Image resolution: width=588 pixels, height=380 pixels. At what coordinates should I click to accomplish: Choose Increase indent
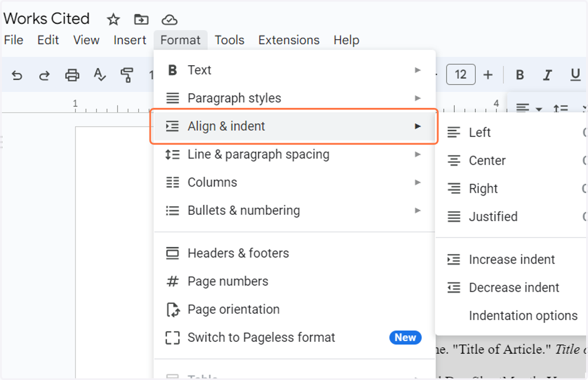coord(512,259)
